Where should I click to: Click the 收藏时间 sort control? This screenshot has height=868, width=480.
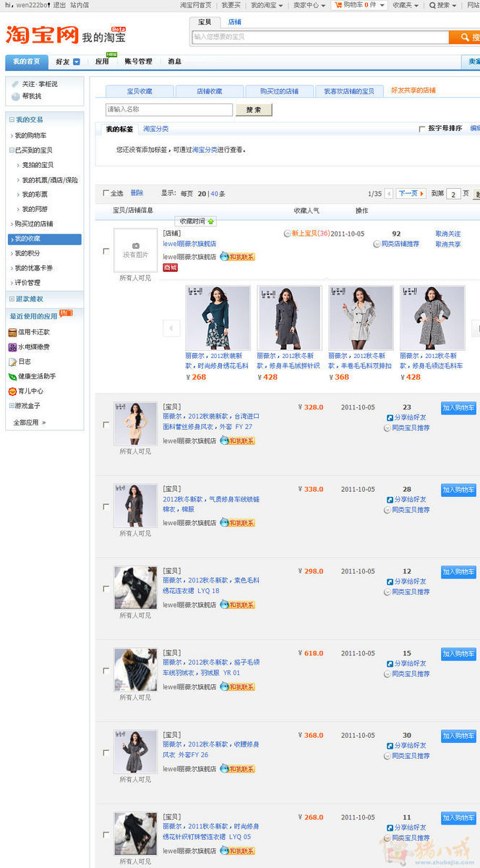(x=196, y=221)
